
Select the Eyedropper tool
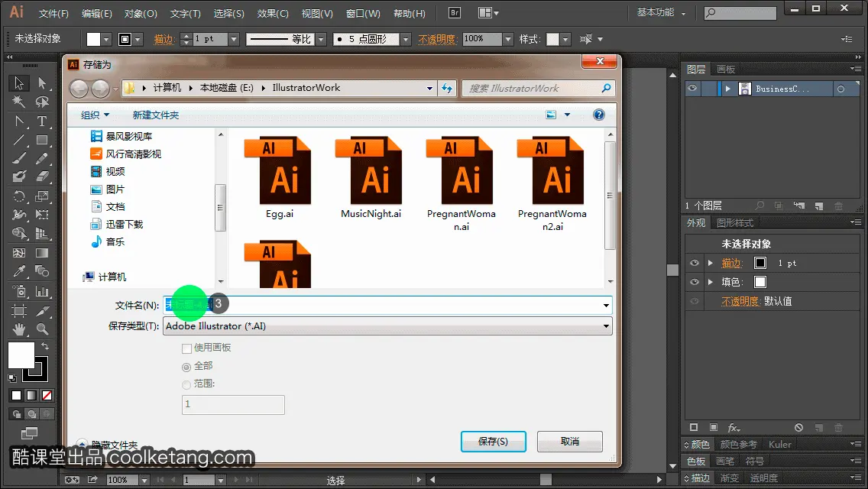tap(19, 271)
